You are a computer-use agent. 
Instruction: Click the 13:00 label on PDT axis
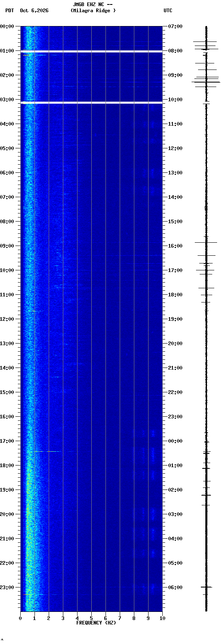(7, 344)
